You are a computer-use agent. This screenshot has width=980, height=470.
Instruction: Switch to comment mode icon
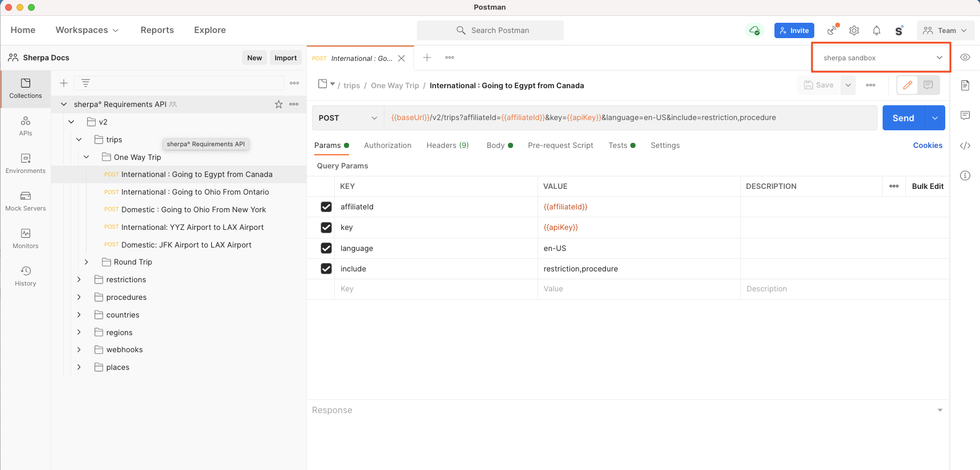(x=928, y=85)
